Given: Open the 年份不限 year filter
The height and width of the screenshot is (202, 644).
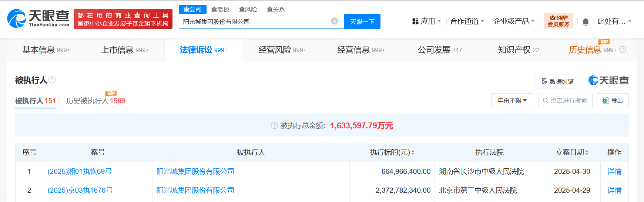Looking at the screenshot, I should click(x=512, y=100).
